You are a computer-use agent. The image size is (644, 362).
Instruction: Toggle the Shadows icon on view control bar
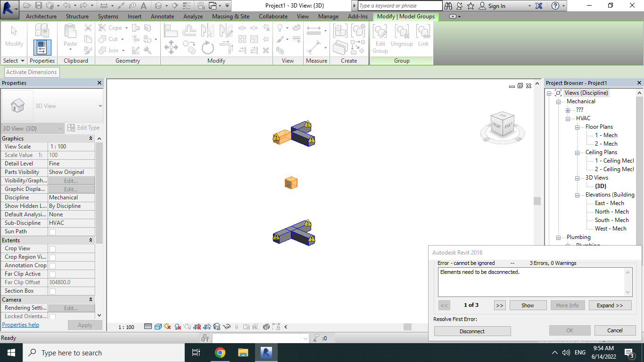point(178,326)
